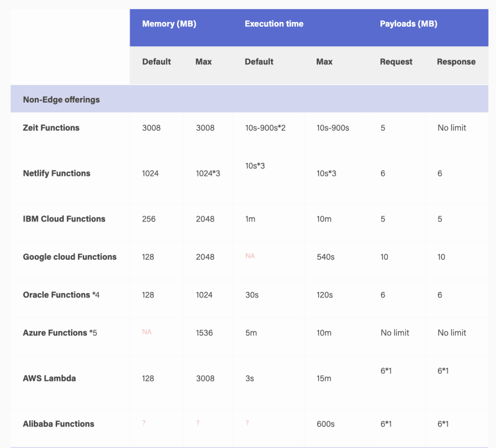This screenshot has height=448, width=496.
Task: Select the 'Google cloud Functions' row label
Action: pos(69,257)
